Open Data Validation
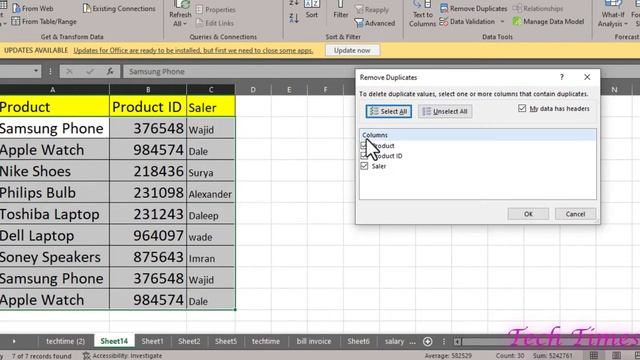The image size is (640, 360). [467, 21]
